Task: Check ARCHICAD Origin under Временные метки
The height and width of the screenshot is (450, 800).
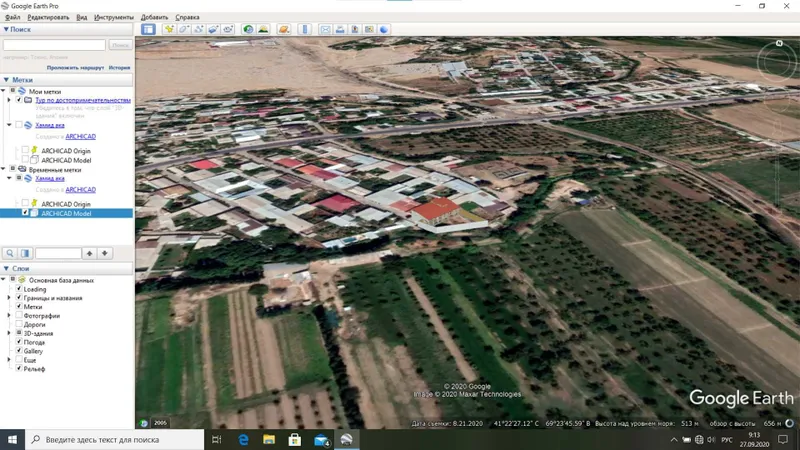Action: click(25, 204)
